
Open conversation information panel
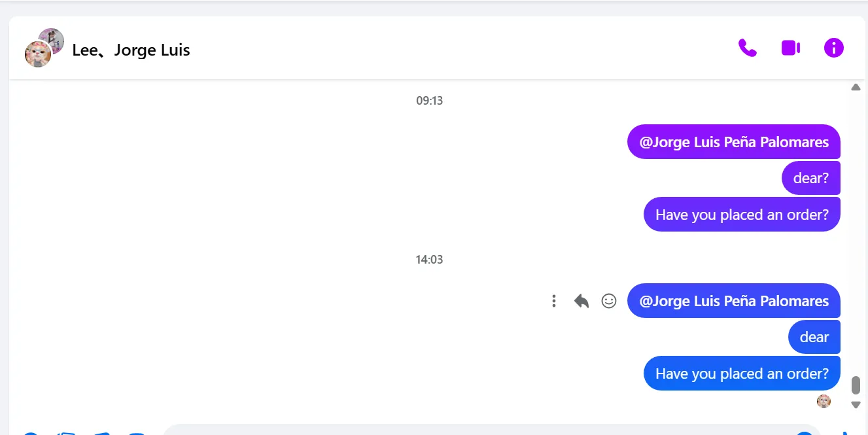(x=834, y=48)
